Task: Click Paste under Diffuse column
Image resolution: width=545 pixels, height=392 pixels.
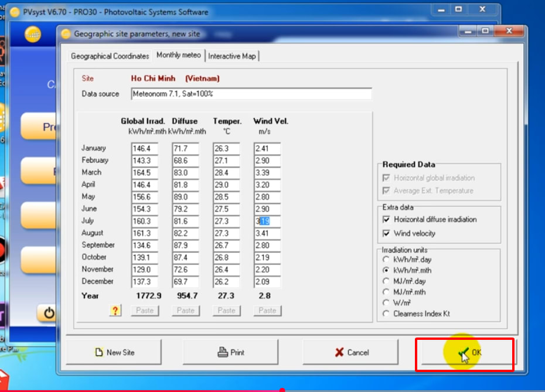Action: click(x=186, y=311)
